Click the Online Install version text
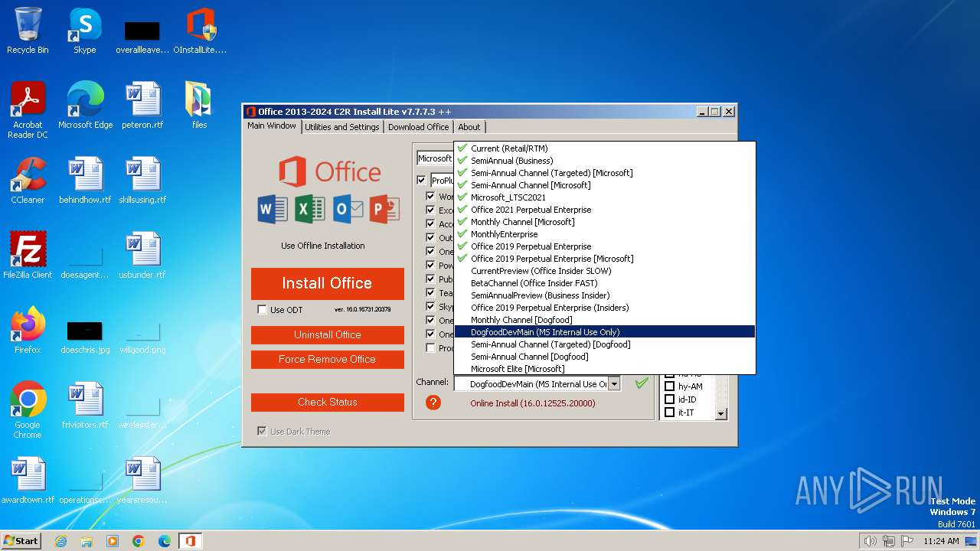The image size is (980, 551). coord(532,403)
